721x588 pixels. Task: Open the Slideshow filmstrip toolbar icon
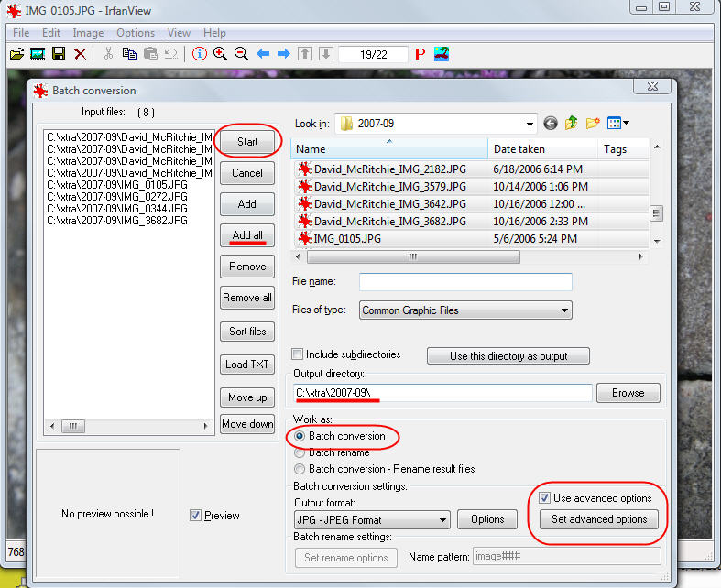38,54
